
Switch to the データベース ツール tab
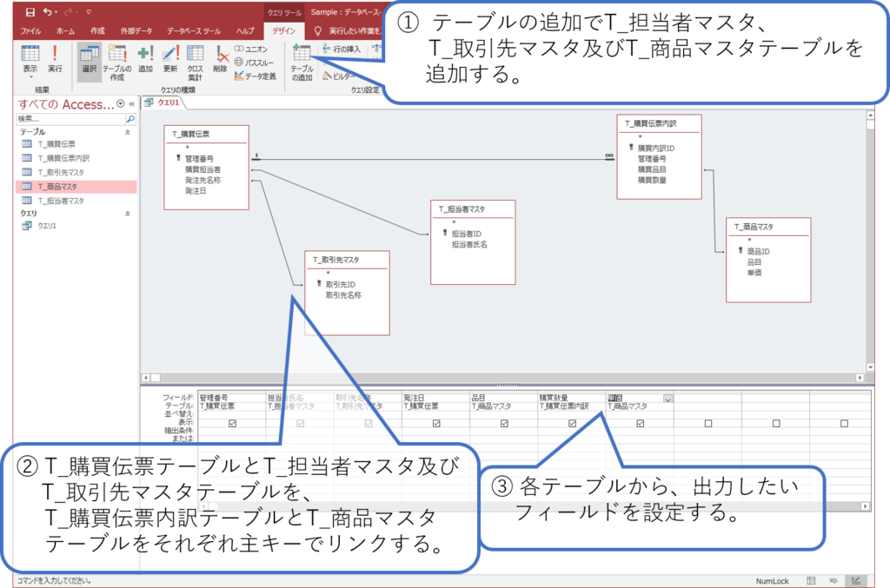[194, 31]
